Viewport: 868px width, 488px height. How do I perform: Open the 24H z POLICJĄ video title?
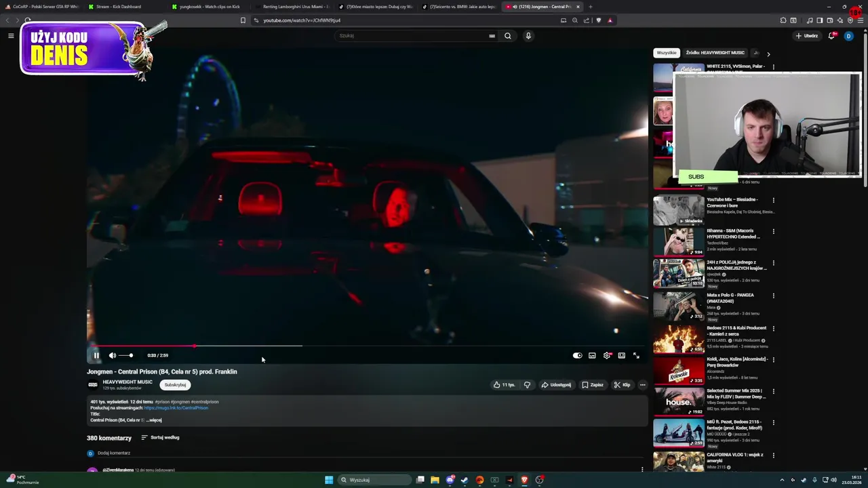click(x=736, y=265)
